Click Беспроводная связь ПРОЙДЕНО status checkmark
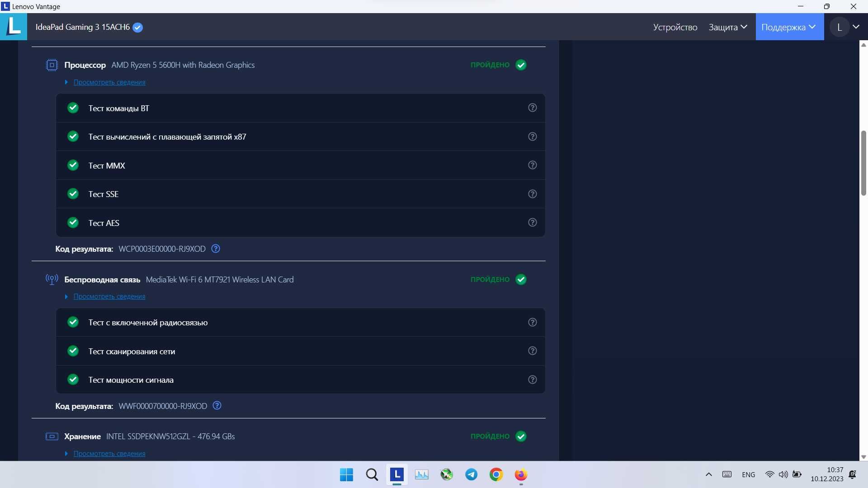This screenshot has height=488, width=868. coord(521,280)
